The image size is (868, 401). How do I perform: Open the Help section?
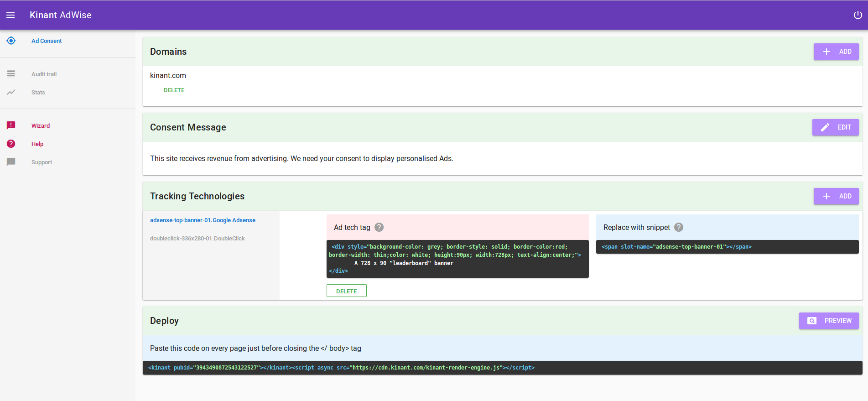(37, 144)
